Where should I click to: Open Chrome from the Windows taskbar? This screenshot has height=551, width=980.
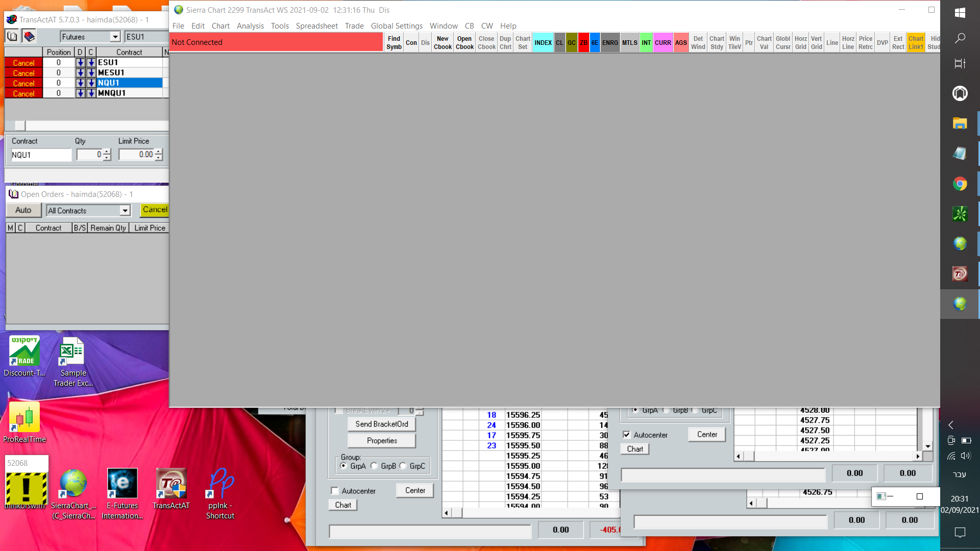click(x=960, y=184)
